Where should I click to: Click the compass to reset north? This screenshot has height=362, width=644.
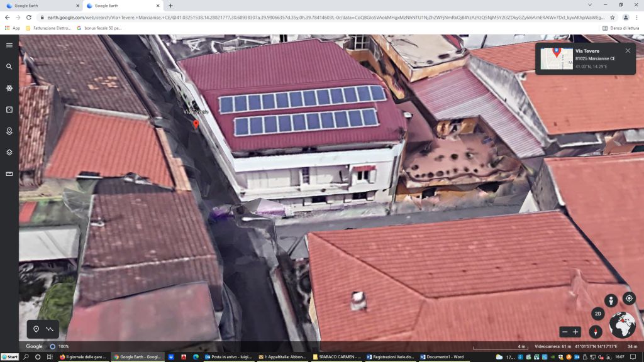click(x=596, y=331)
